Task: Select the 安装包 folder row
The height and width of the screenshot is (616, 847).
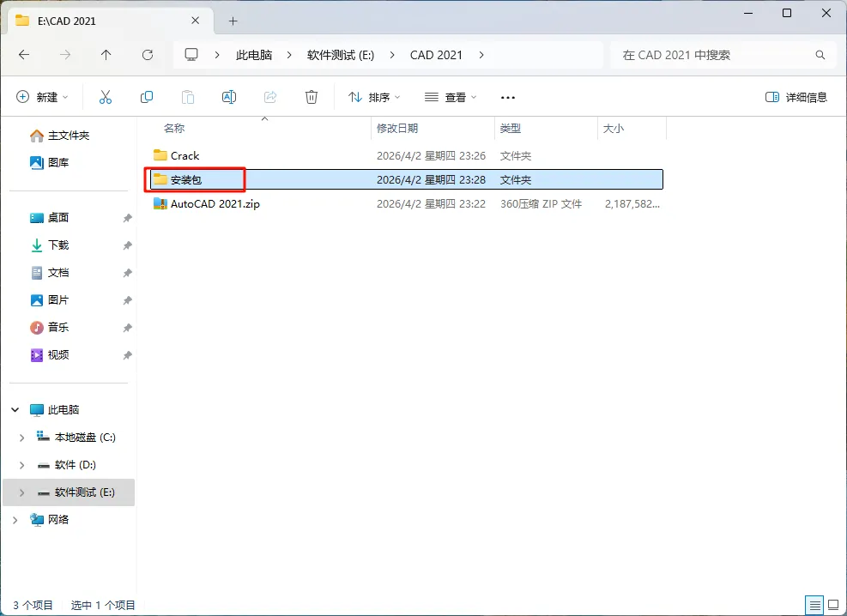Action: [407, 180]
